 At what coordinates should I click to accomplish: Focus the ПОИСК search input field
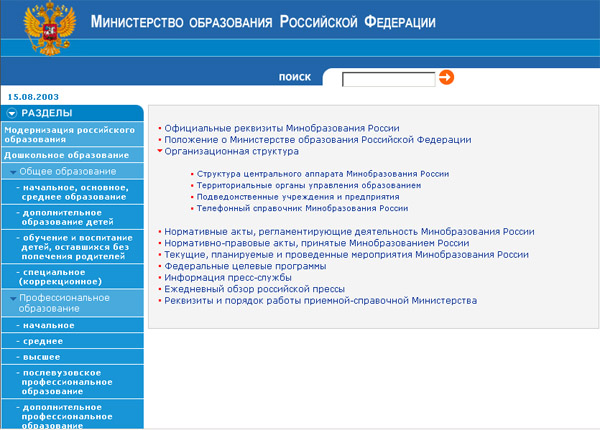pyautogui.click(x=388, y=78)
